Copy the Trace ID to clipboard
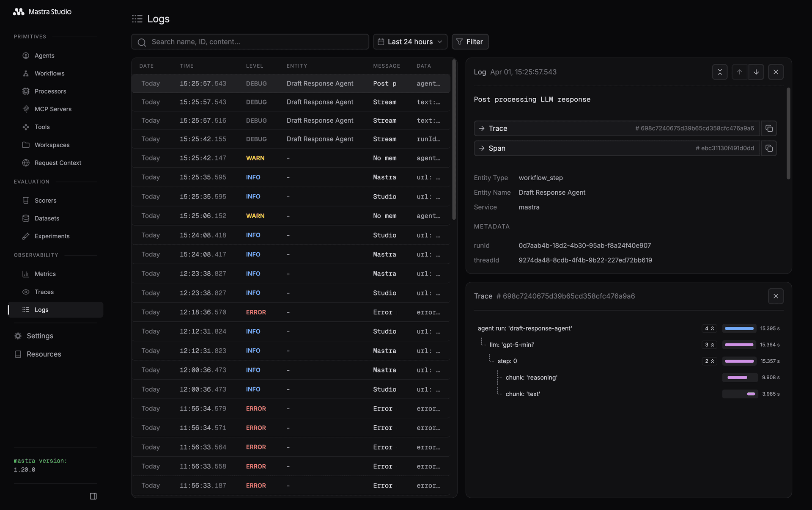Screen dimensions: 812x510 769,128
